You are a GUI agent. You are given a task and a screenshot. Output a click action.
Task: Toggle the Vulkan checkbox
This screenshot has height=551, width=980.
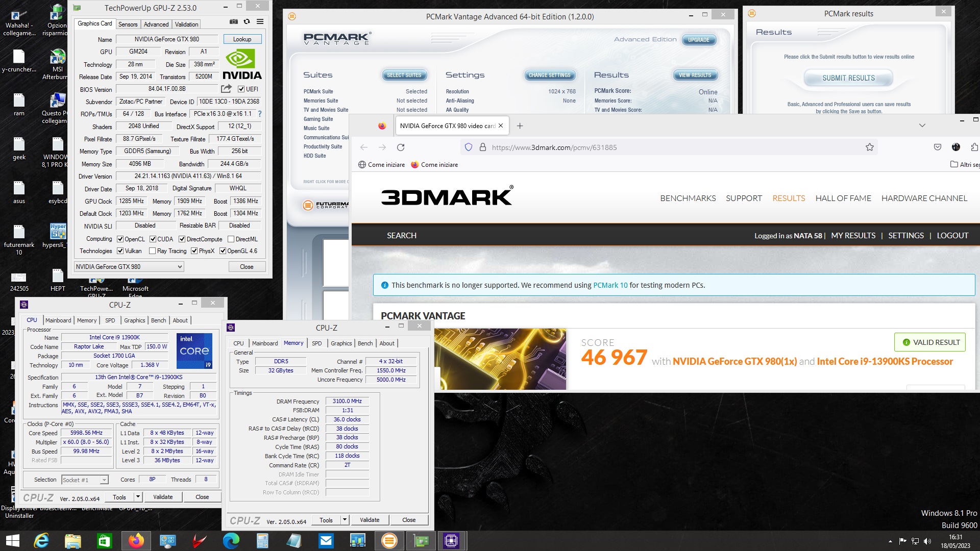[120, 251]
